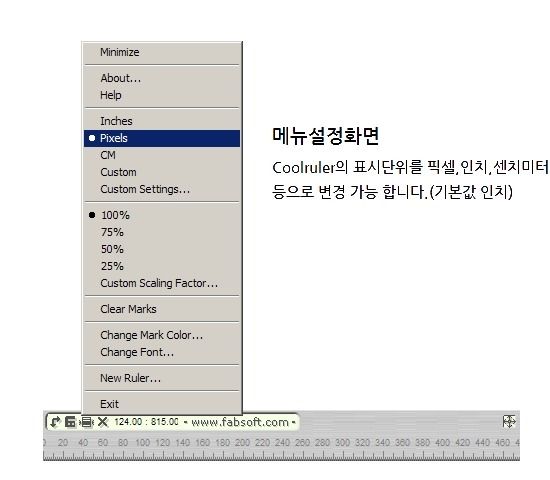Open Change Font... menu entry
The height and width of the screenshot is (480, 550).
tap(162, 352)
